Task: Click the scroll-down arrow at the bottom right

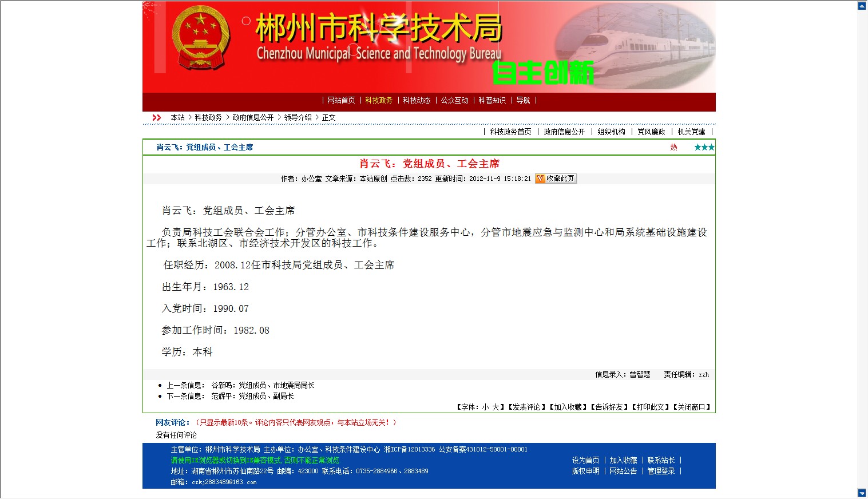Action: pyautogui.click(x=862, y=493)
